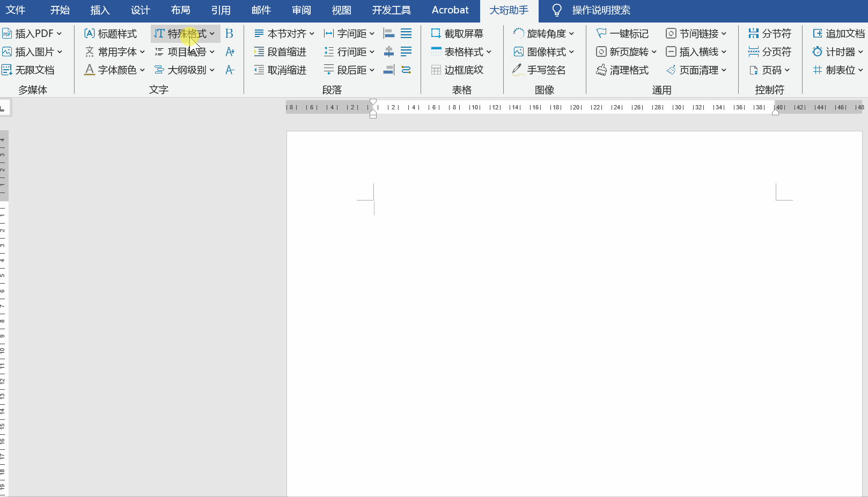This screenshot has width=868, height=497.
Task: Click 标题样式 heading style button
Action: pyautogui.click(x=111, y=34)
